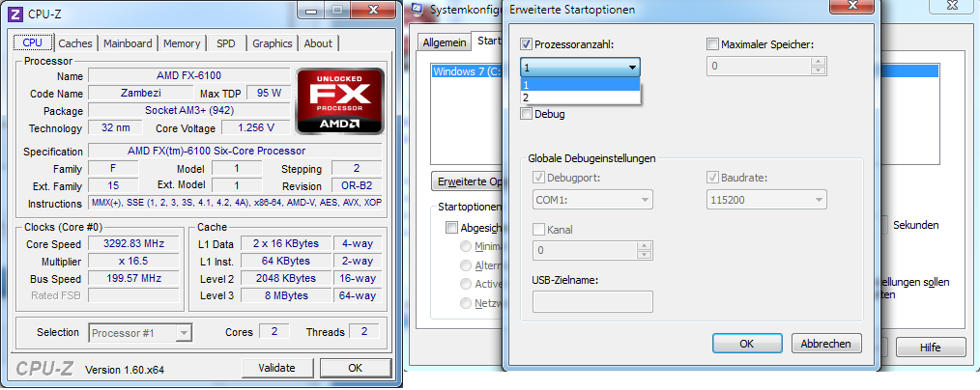Click the Erweiterte Optionen button
This screenshot has width=980, height=390.
point(468,181)
